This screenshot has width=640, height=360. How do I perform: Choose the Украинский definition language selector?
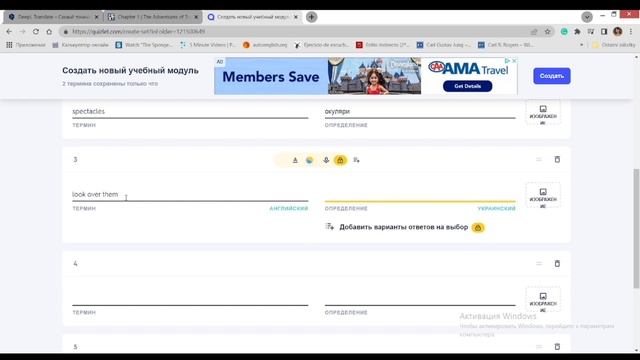496,209
